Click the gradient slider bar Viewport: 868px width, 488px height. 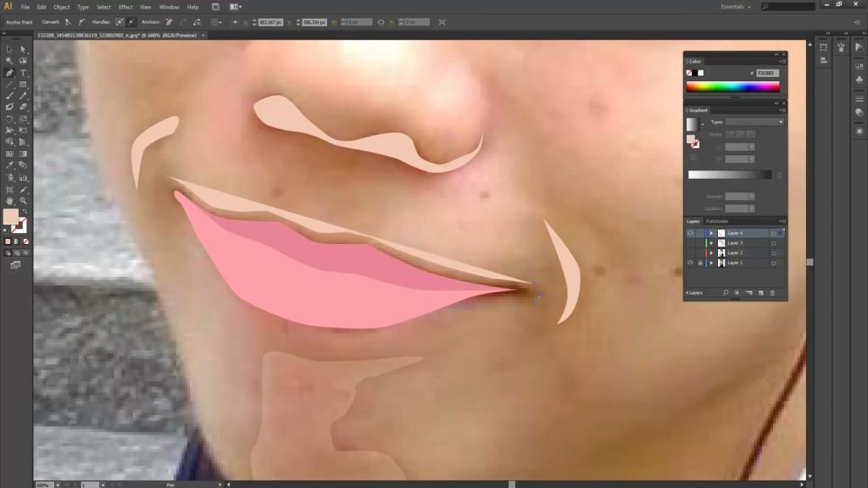pyautogui.click(x=730, y=175)
